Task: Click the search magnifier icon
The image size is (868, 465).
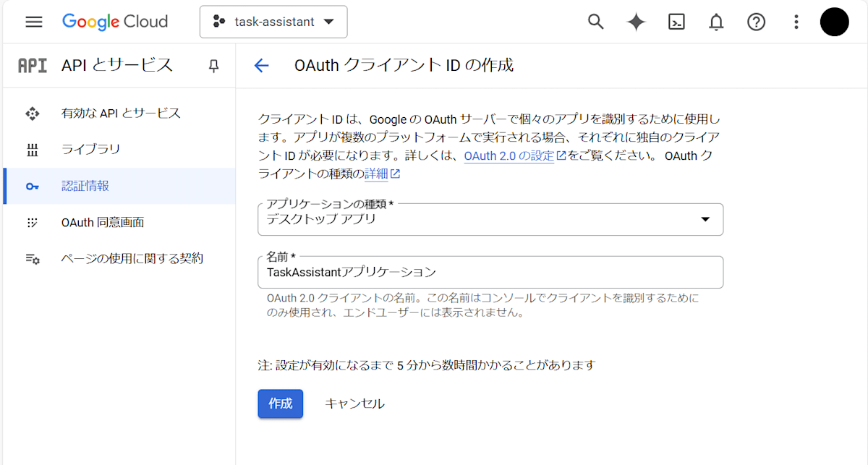Action: pyautogui.click(x=595, y=22)
